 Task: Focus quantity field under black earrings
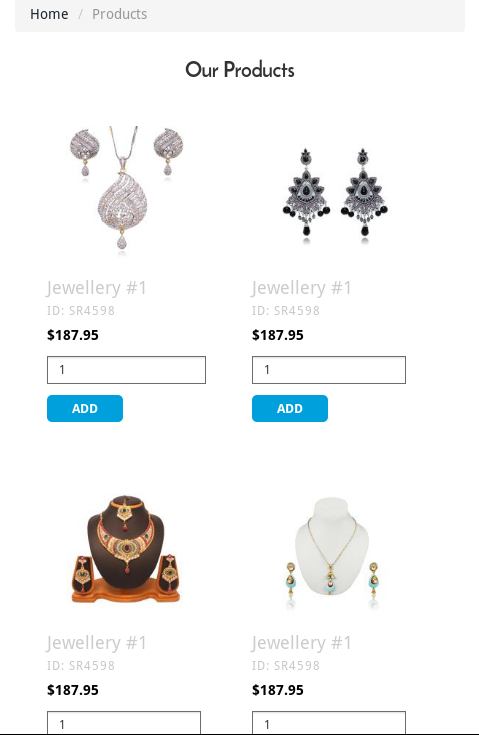click(x=329, y=370)
